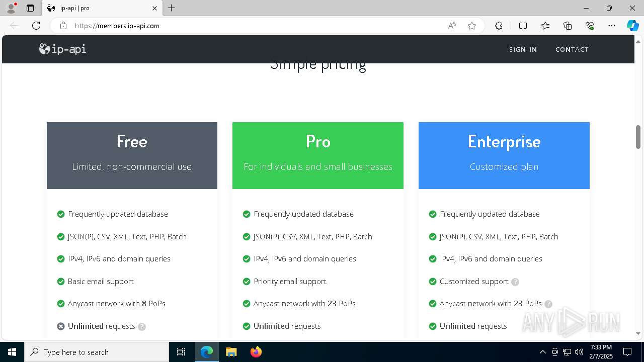Open the Extensions puzzle icon
The image size is (644, 362).
[499, 26]
